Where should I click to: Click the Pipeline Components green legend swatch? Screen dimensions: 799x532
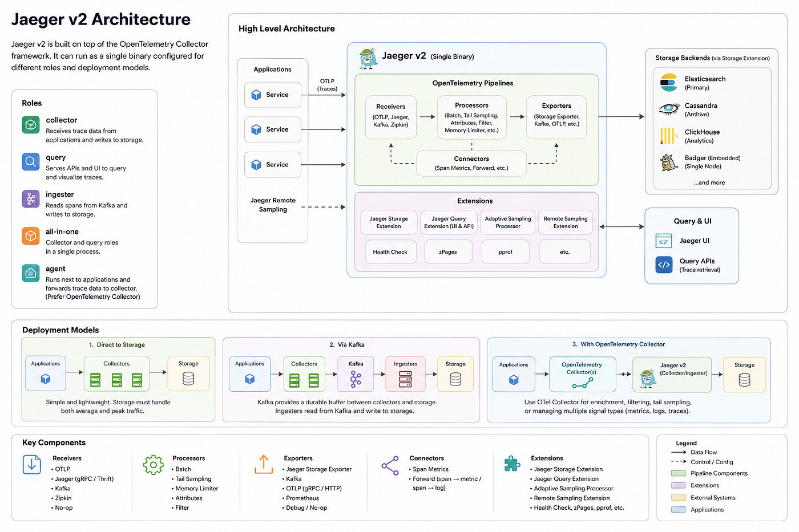click(x=679, y=473)
